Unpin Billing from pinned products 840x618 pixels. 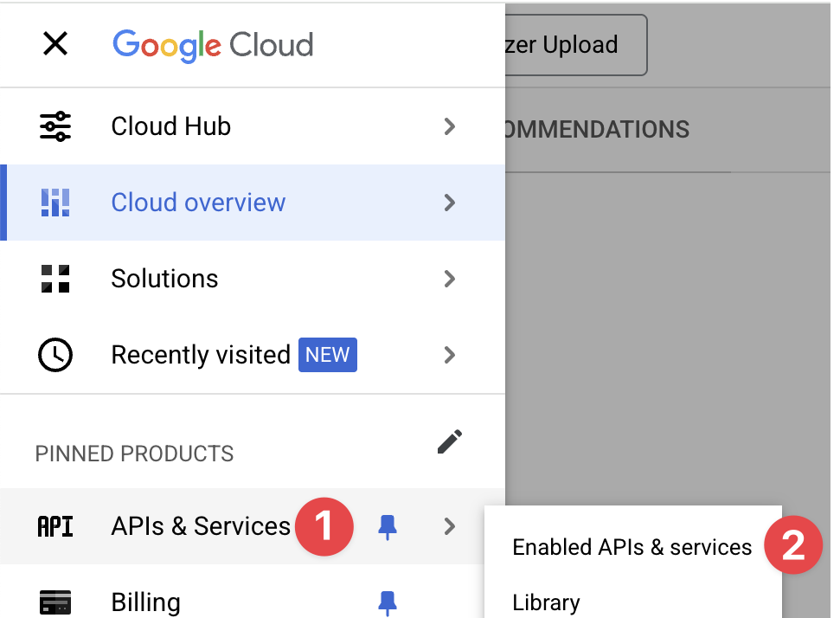click(x=388, y=602)
